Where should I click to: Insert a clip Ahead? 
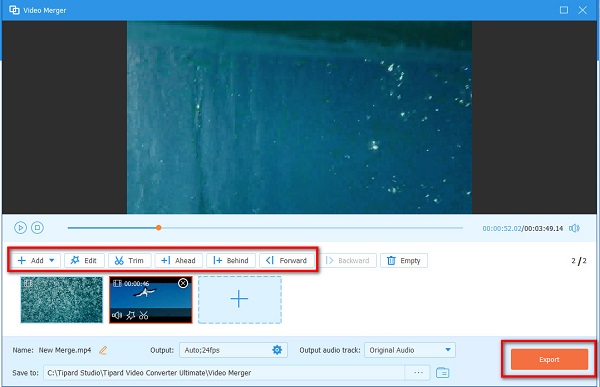179,261
